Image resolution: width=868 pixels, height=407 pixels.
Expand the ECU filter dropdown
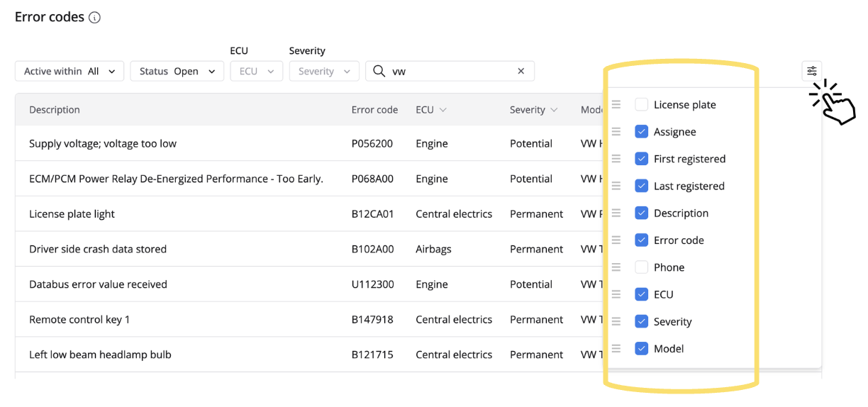256,71
